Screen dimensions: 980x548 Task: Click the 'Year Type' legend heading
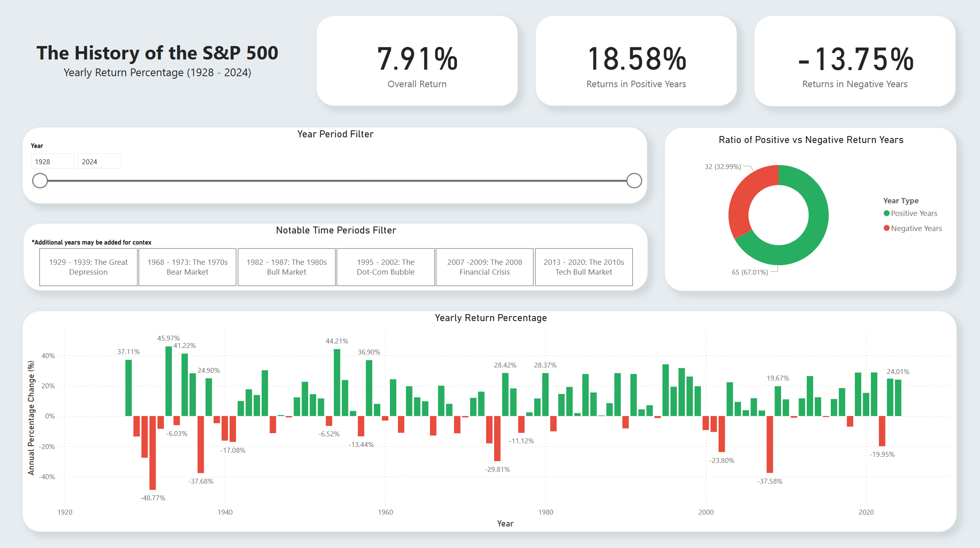pos(901,200)
